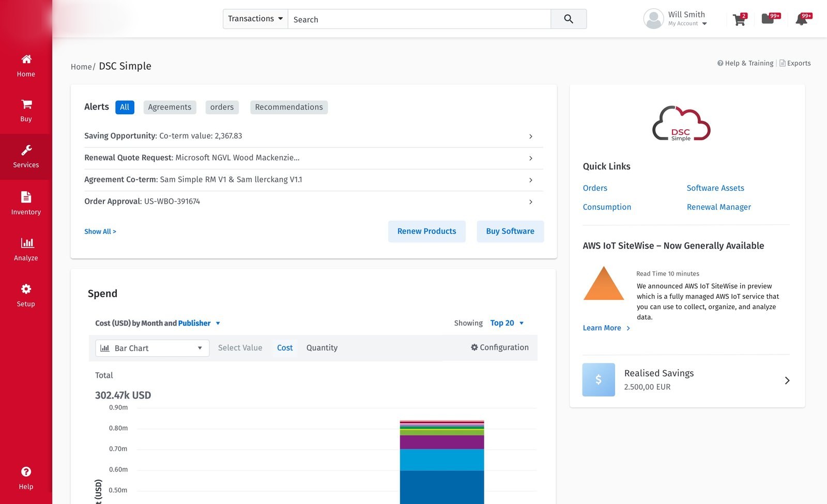827x504 pixels.
Task: Open the Analyze chart icon
Action: (27, 242)
